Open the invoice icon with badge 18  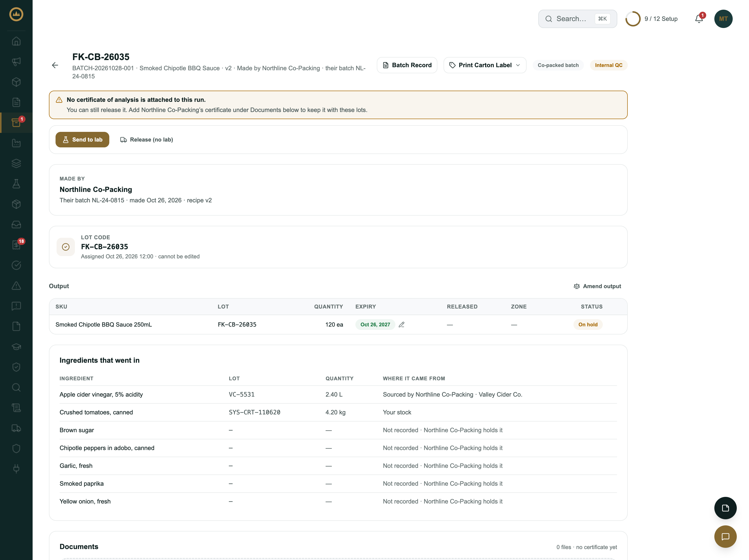point(16,245)
